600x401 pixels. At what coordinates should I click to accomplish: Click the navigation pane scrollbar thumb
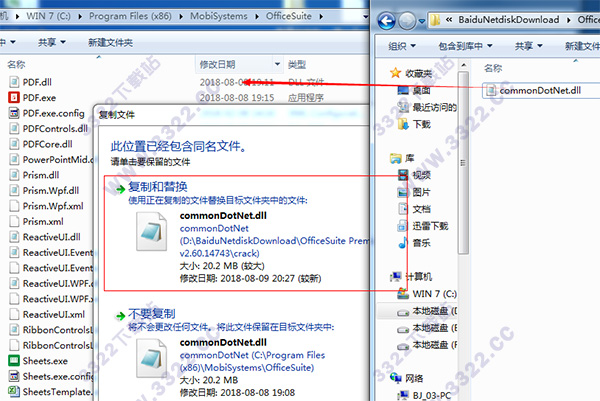pos(463,163)
